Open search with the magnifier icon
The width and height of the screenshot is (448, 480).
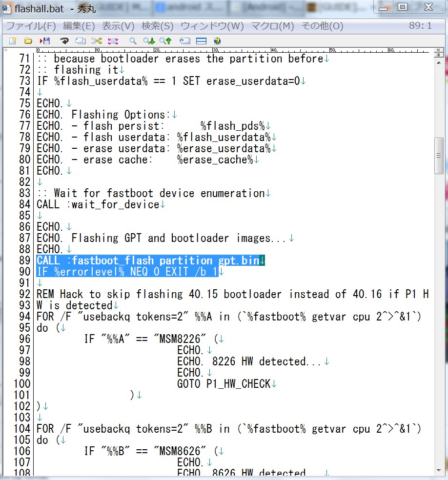coord(133,40)
